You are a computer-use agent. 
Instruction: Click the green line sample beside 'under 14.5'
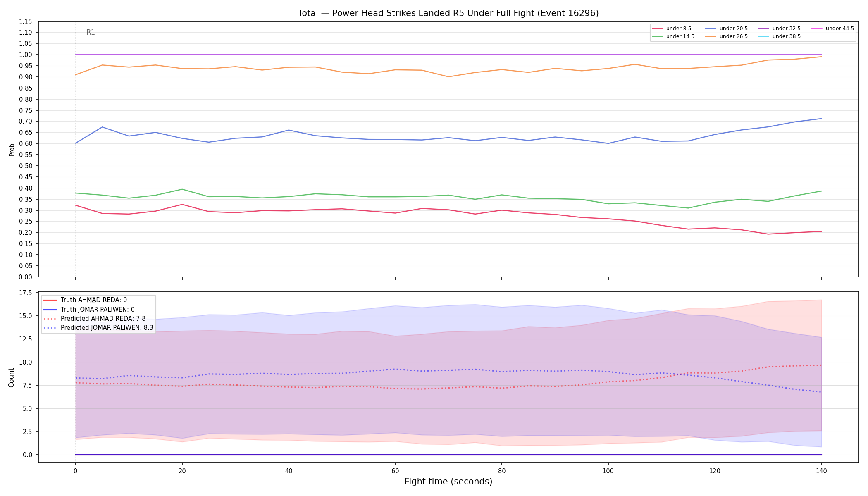point(658,36)
